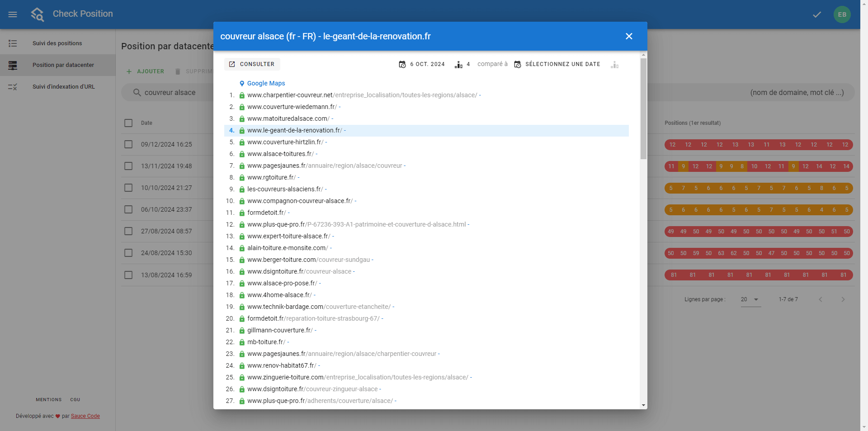Check the 13/08/2024 16:59 row
The width and height of the screenshot is (868, 431).
(x=128, y=275)
